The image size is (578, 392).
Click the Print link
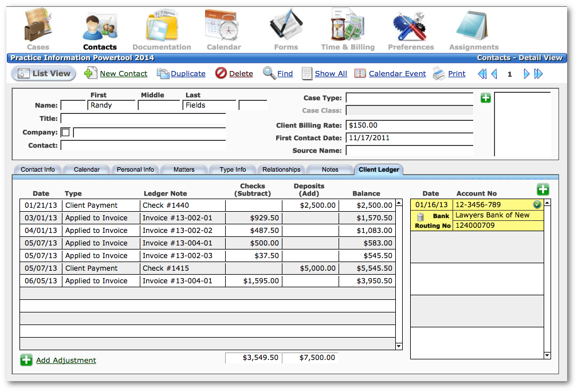click(457, 74)
